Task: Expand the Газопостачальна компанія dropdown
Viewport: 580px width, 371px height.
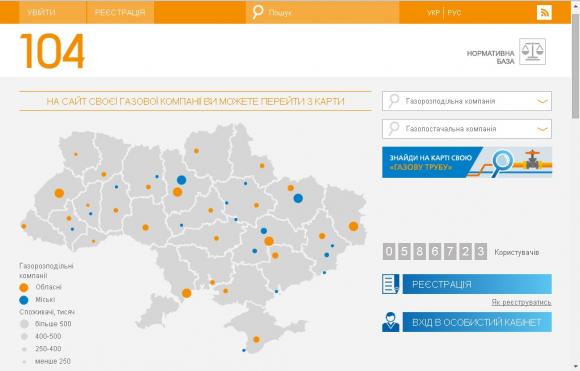Action: coord(542,129)
